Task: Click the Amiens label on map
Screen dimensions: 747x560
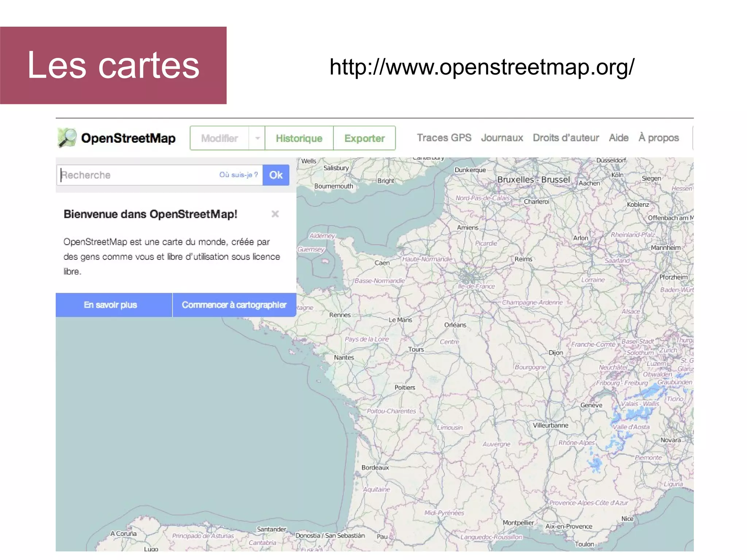Action: coord(468,228)
